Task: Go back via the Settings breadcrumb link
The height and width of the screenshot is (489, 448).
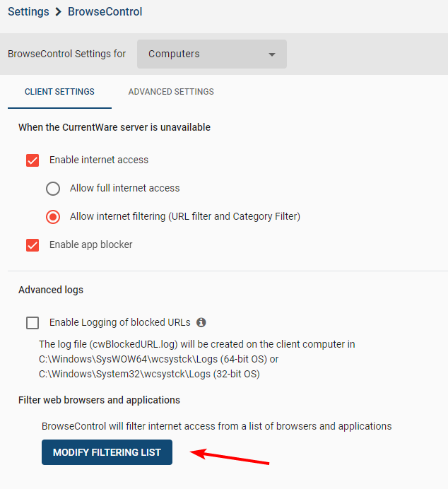Action: click(28, 12)
